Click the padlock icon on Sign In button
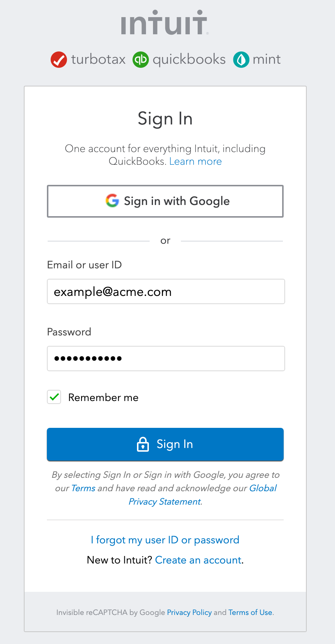 pos(143,444)
